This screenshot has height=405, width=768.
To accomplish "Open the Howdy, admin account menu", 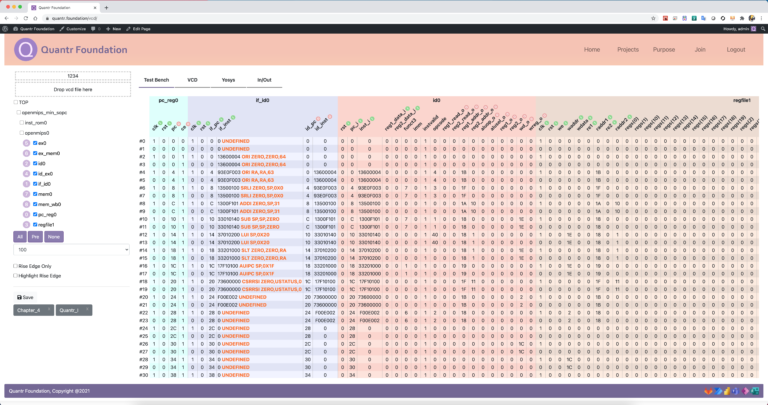I will (x=740, y=29).
